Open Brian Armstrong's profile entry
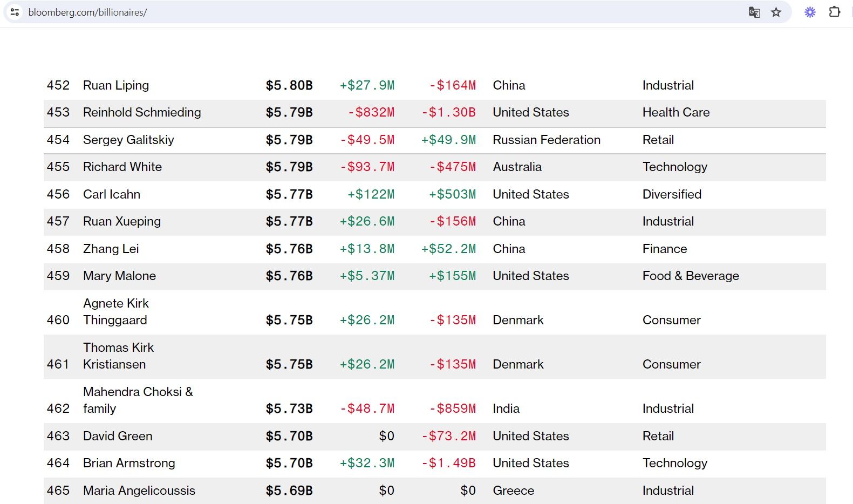Viewport: 853px width, 504px height. (129, 463)
